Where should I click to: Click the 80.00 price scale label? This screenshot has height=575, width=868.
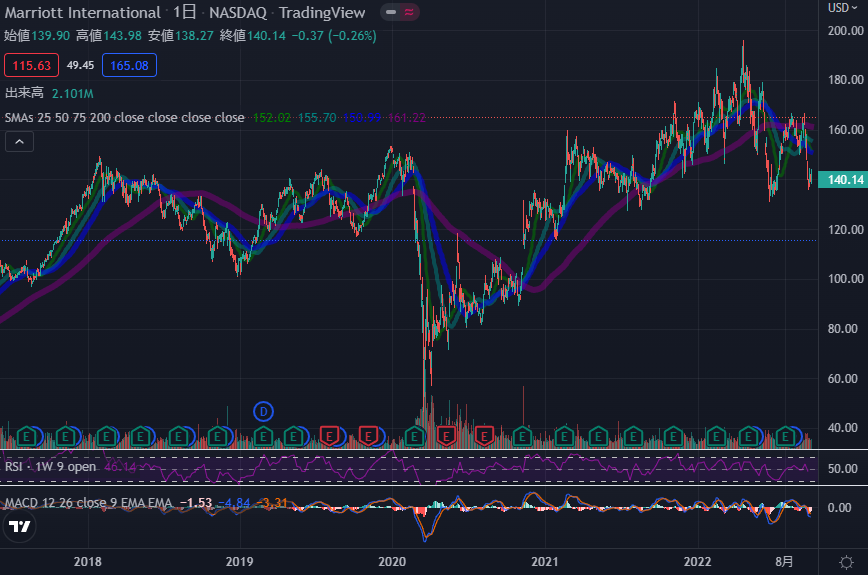coord(845,329)
